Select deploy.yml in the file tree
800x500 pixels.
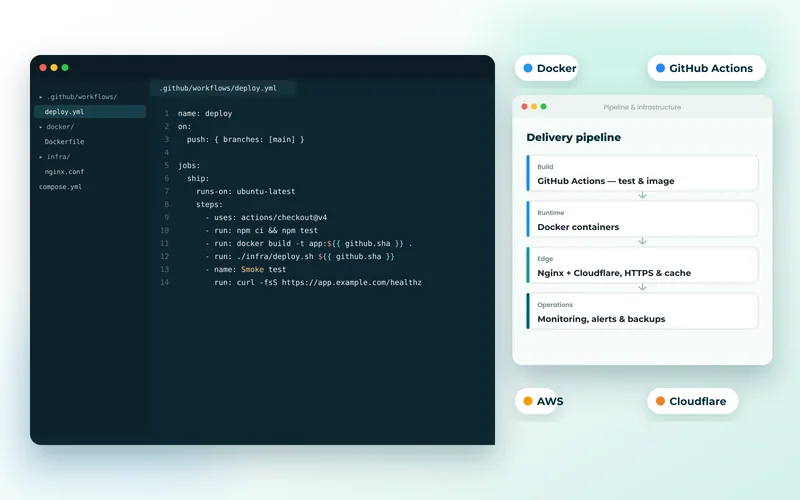coord(90,112)
